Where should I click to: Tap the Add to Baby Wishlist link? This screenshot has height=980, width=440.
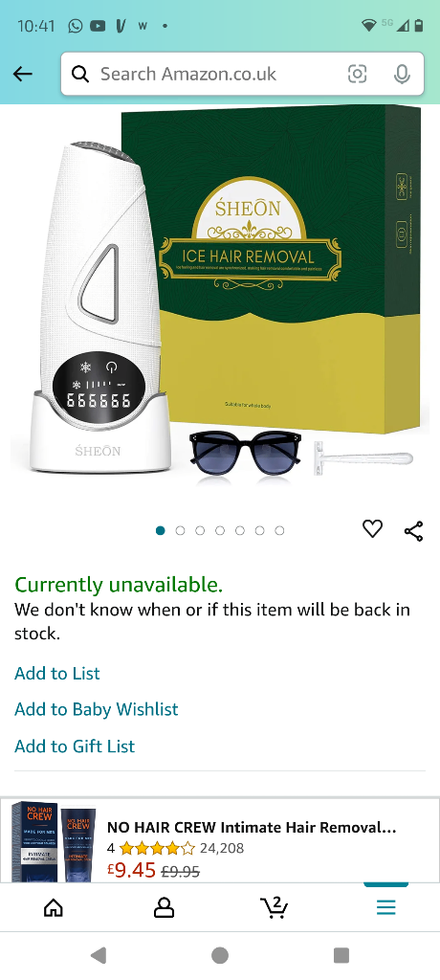coord(97,709)
